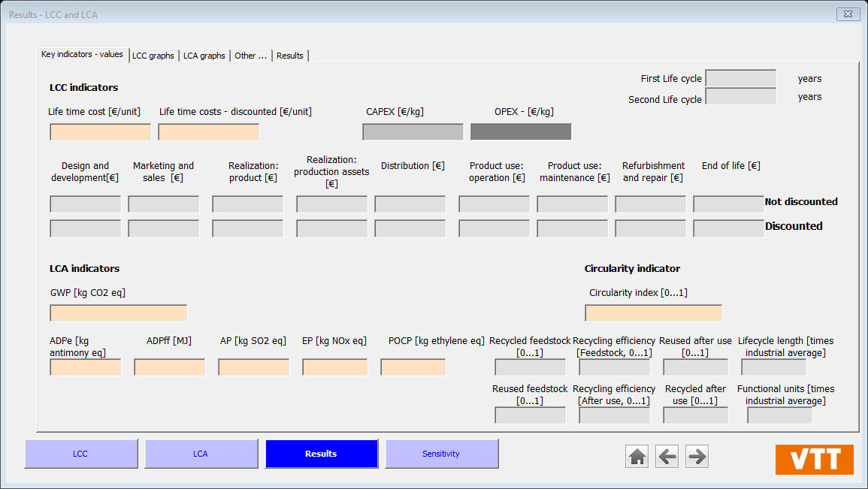This screenshot has height=489, width=868.
Task: Click the Second Life cycle years field
Action: tap(741, 96)
